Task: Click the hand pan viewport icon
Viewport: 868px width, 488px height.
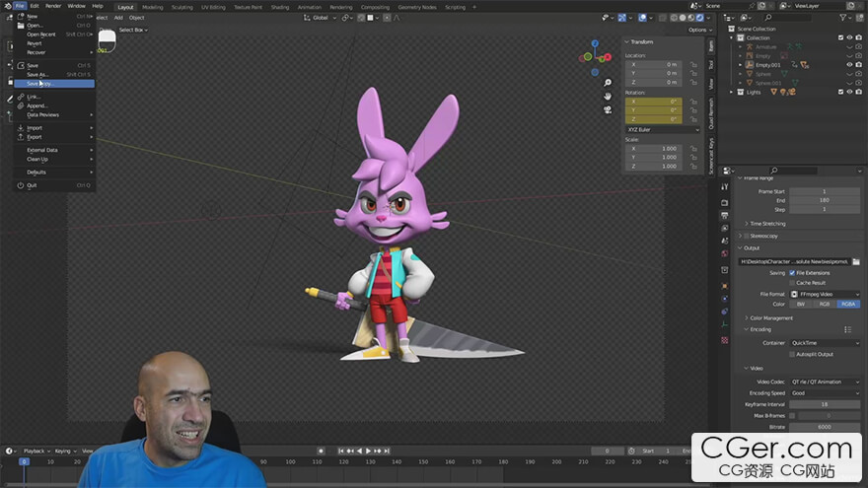Action: click(x=608, y=96)
